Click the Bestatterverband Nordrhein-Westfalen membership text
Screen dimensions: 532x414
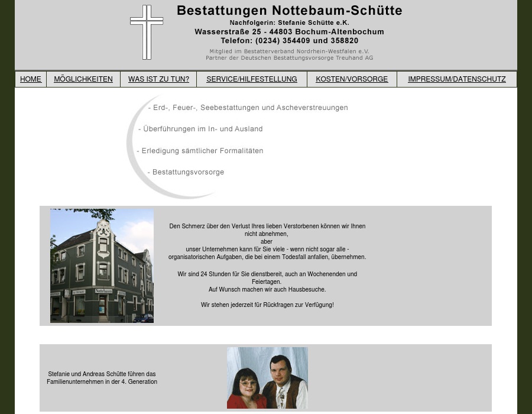pos(289,51)
